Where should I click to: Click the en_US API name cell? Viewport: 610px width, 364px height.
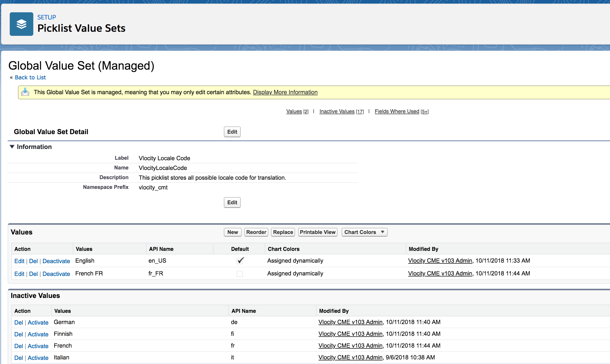(157, 261)
